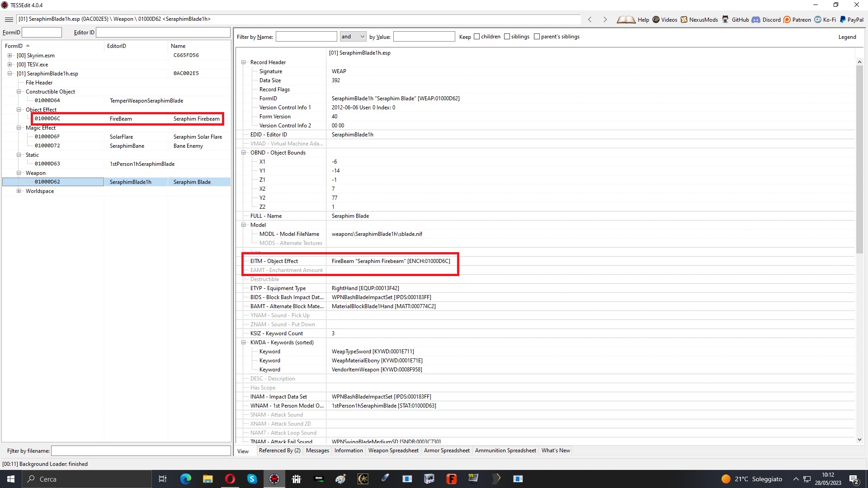Select SolarFlare magic effect record
This screenshot has width=868, height=488.
pos(128,137)
